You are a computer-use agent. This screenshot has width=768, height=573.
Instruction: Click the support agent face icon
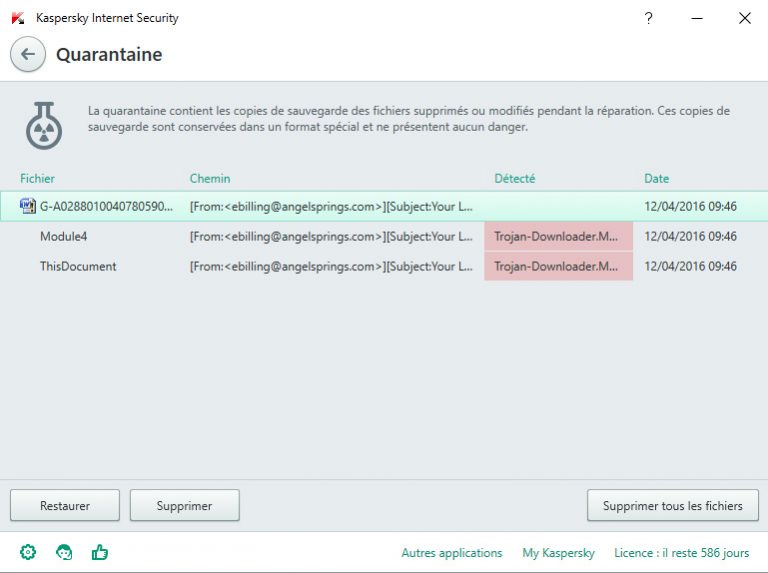coord(64,552)
